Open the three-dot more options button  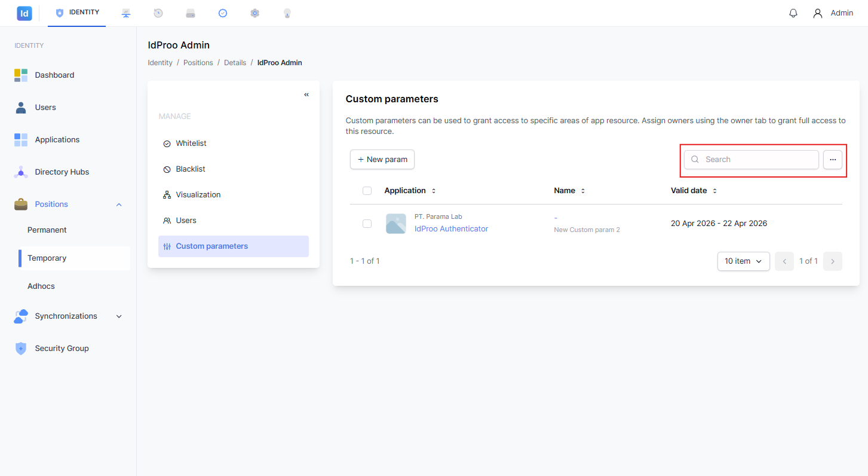coord(833,160)
